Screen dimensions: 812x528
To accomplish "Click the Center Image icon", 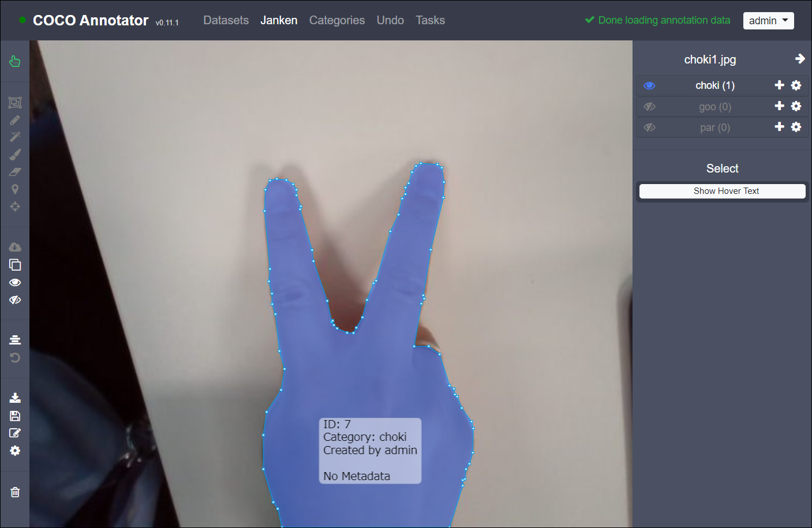I will [x=15, y=340].
